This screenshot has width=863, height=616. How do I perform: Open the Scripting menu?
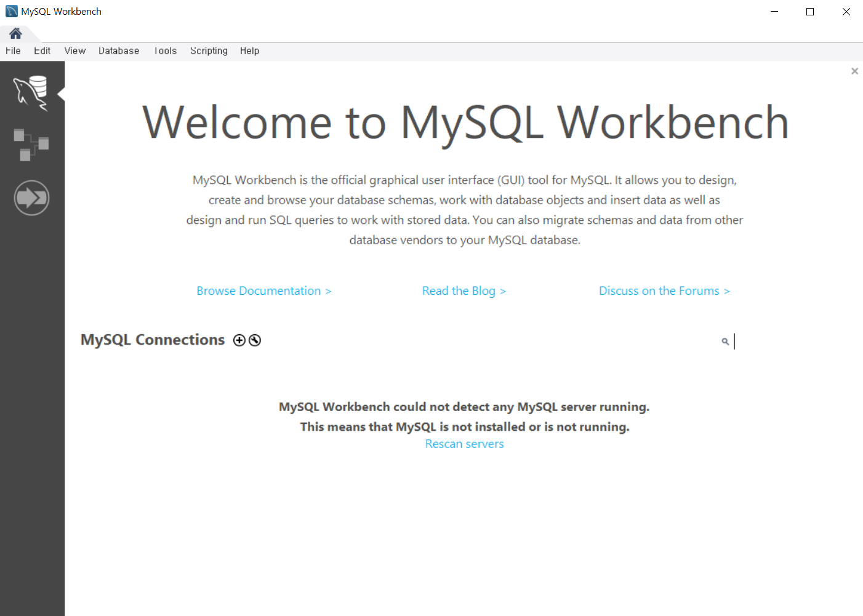[209, 51]
